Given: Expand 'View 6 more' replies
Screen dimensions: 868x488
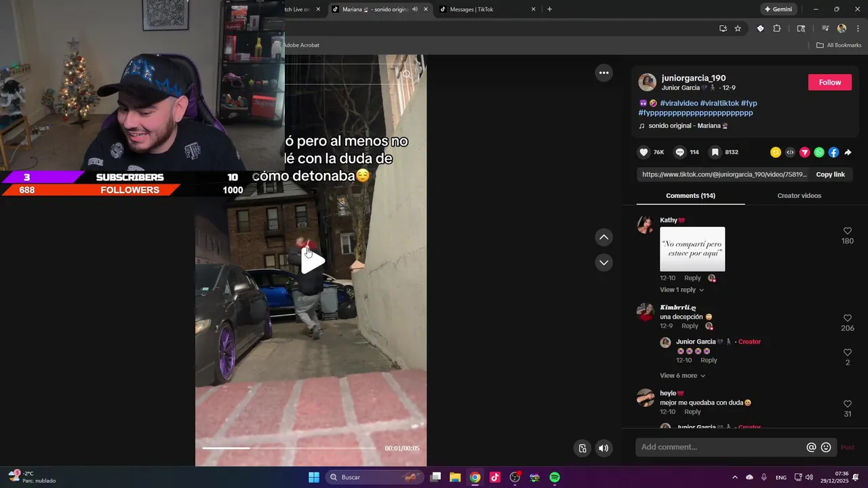Looking at the screenshot, I should tap(682, 375).
